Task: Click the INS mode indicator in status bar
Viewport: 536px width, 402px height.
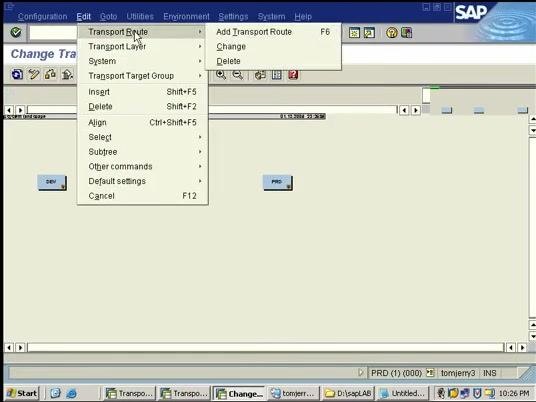Action: coord(490,373)
